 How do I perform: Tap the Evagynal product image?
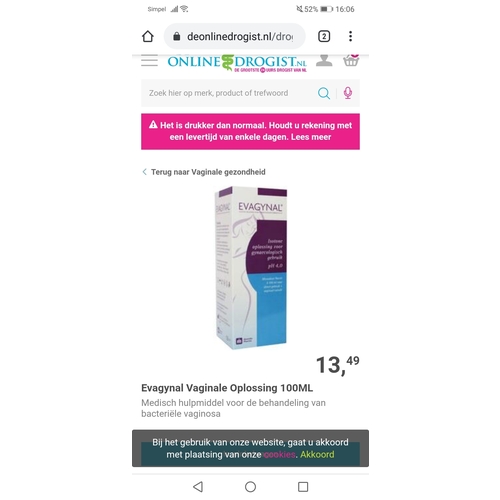pyautogui.click(x=251, y=267)
